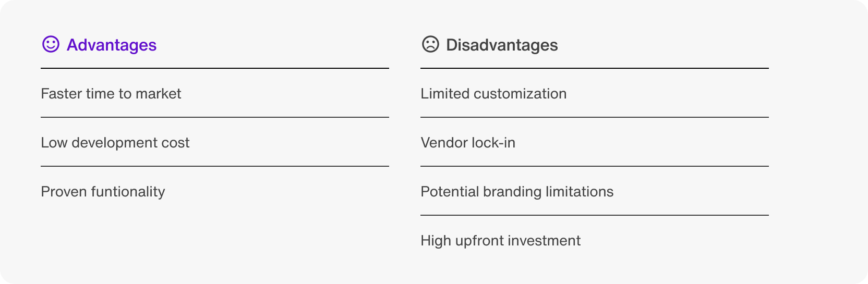Viewport: 868px width, 284px height.
Task: Click the 'Faster time to market' item
Action: (x=111, y=94)
